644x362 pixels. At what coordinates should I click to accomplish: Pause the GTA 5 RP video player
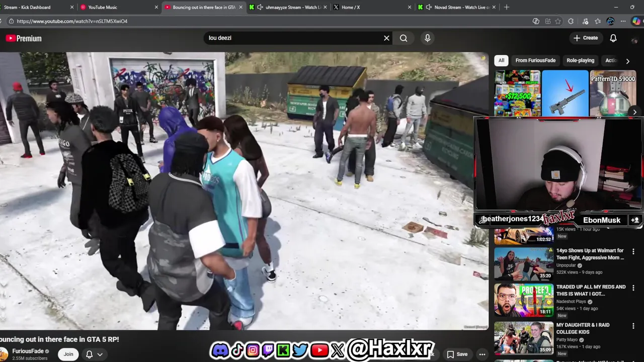pyautogui.click(x=244, y=191)
